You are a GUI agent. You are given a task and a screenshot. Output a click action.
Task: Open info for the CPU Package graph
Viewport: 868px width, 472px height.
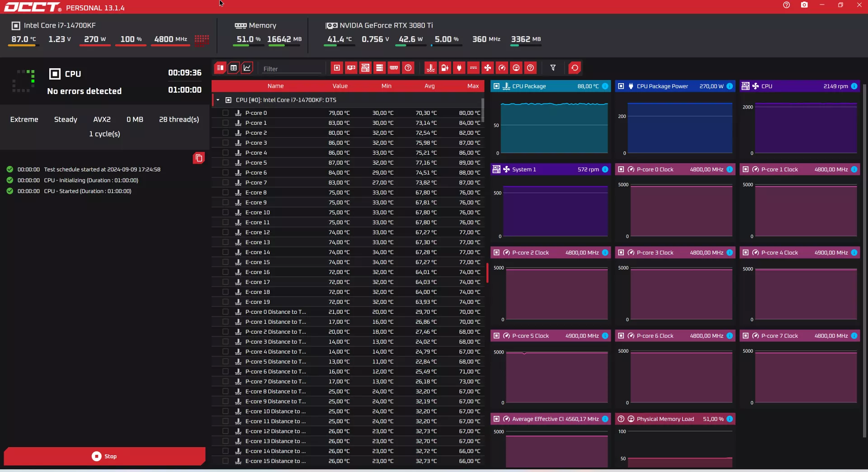[605, 86]
